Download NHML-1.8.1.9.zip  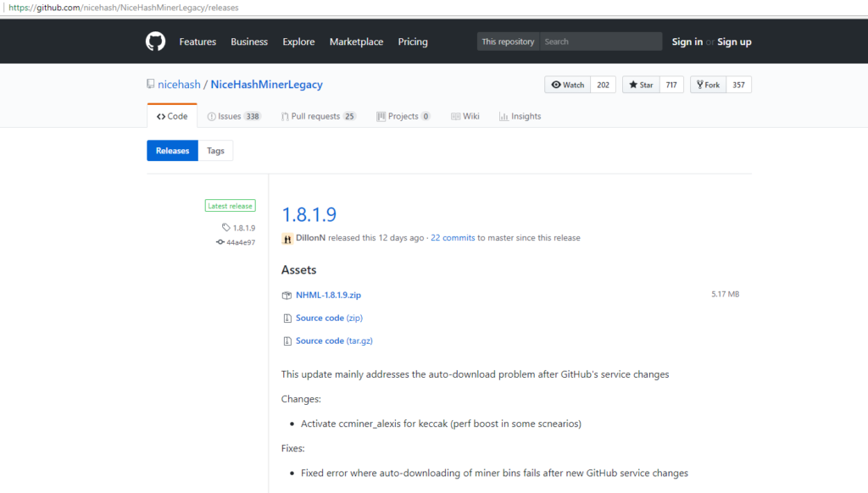[328, 295]
